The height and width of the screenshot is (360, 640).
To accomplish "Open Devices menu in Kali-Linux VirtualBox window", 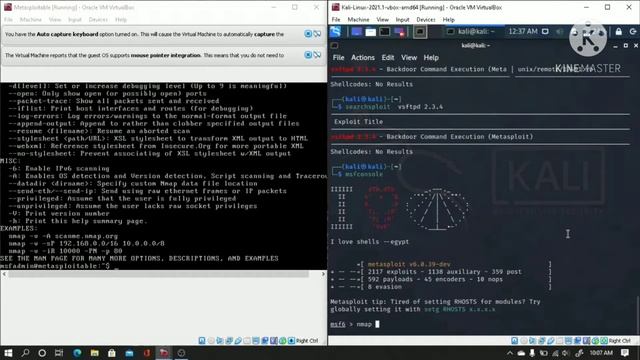I will [x=426, y=20].
